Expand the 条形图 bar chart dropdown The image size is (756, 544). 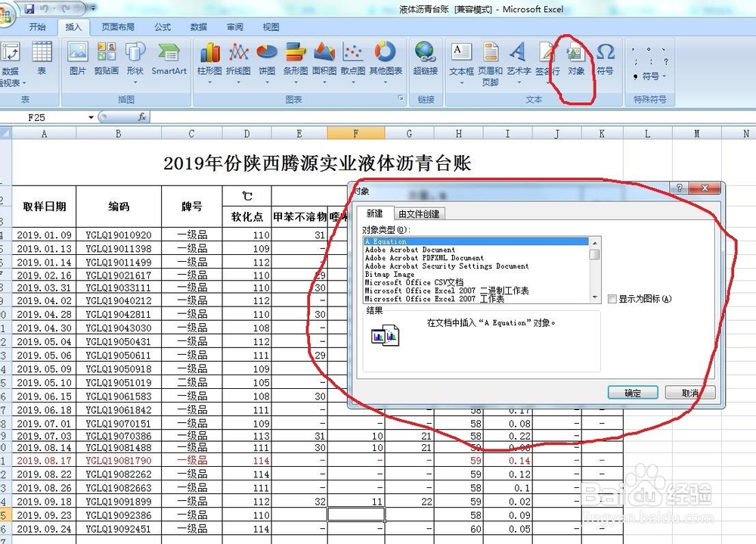296,82
